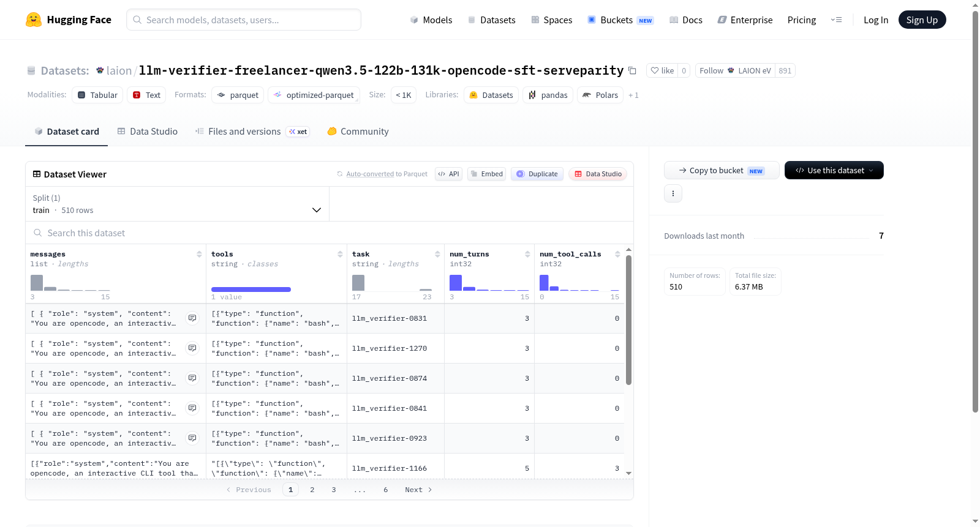Viewport: 980px width, 527px height.
Task: Select the parquet format tag
Action: (x=238, y=95)
